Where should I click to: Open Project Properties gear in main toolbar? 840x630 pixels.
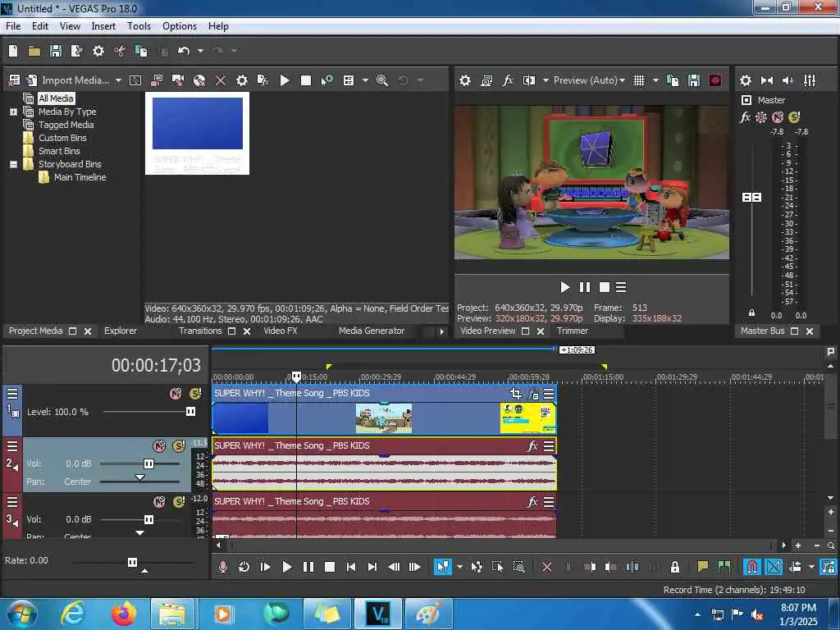click(x=98, y=51)
